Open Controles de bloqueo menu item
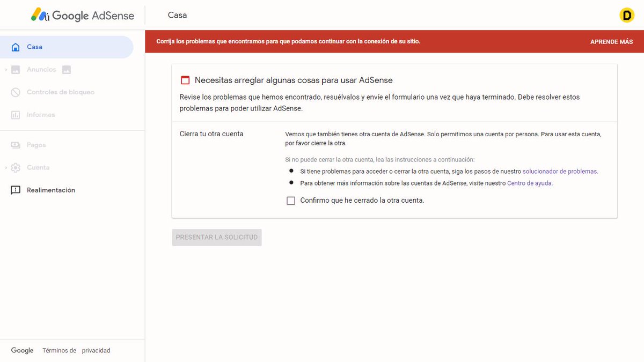The image size is (644, 362). tap(61, 92)
